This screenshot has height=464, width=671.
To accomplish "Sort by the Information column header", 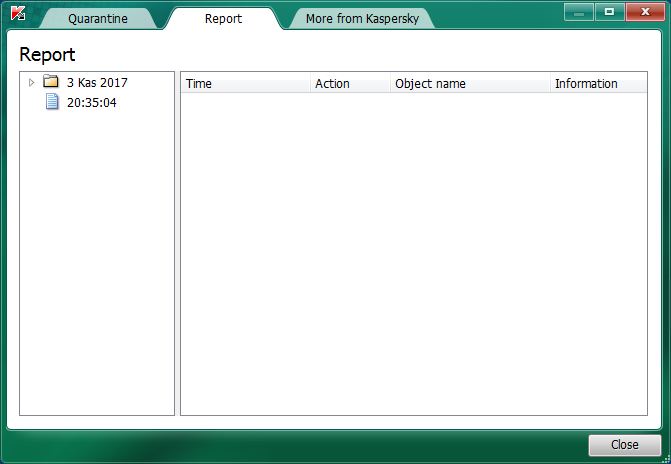I will [598, 83].
